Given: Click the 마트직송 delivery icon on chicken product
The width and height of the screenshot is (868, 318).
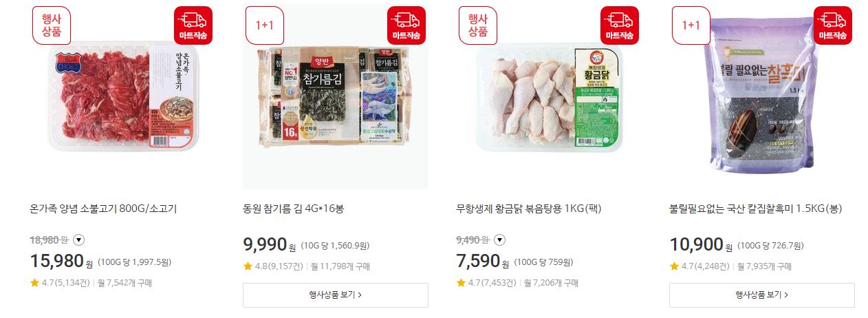Looking at the screenshot, I should [x=620, y=25].
